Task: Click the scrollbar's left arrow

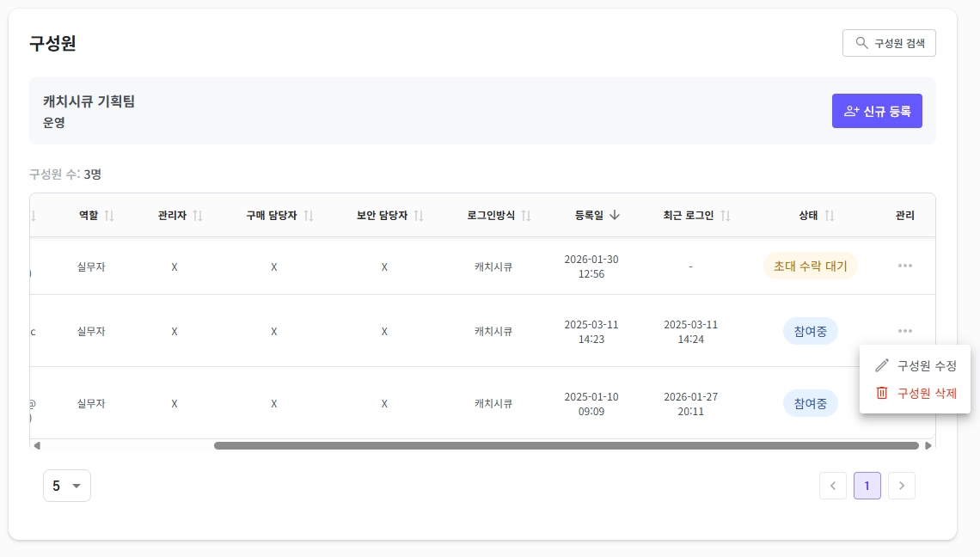Action: click(x=36, y=445)
